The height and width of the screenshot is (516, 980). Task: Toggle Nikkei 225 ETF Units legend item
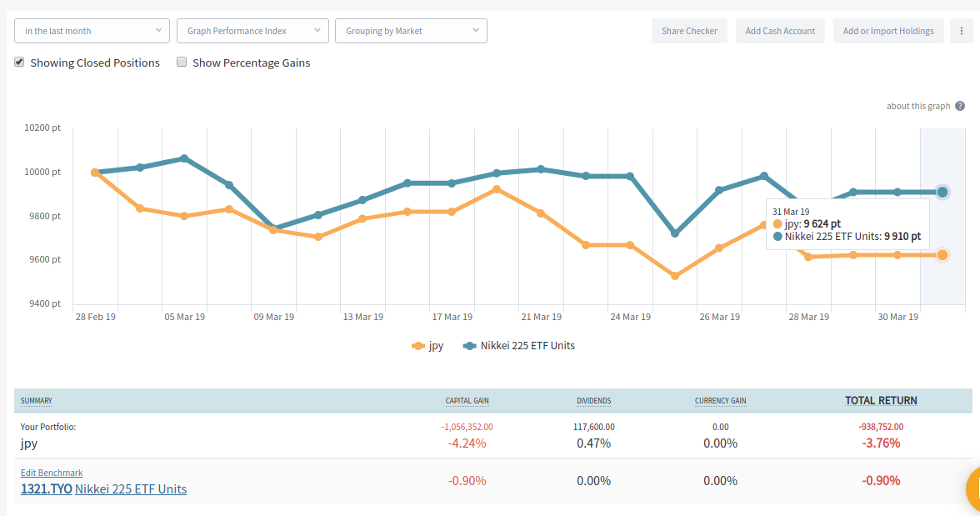pos(518,346)
